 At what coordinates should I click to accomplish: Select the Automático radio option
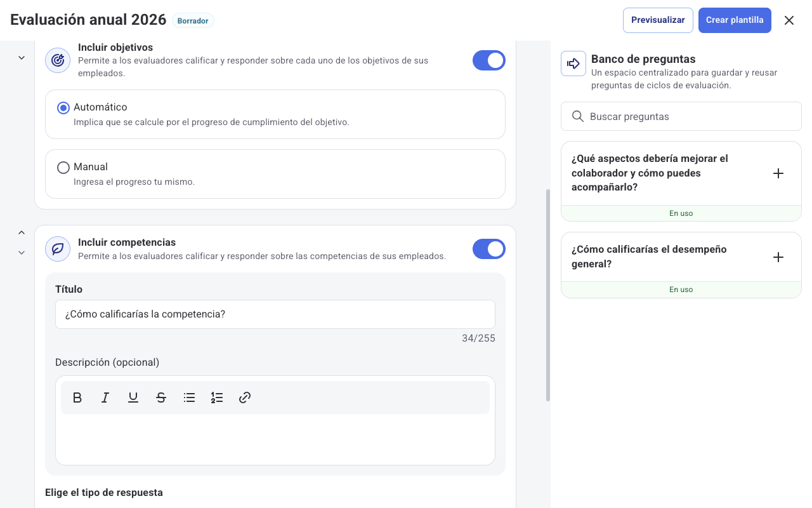point(63,108)
